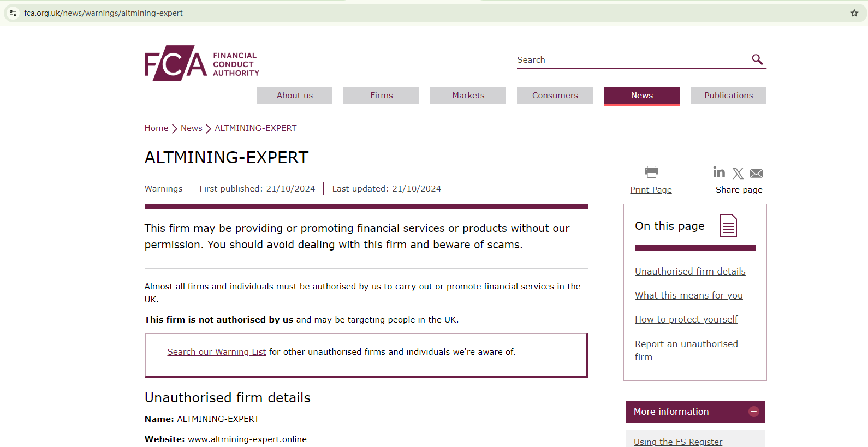Viewport: 868px width, 447px height.
Task: Share page on X
Action: (x=738, y=174)
